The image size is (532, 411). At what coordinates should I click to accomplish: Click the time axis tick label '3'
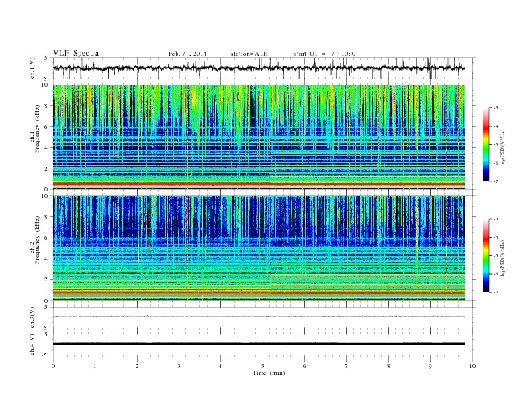coord(179,366)
